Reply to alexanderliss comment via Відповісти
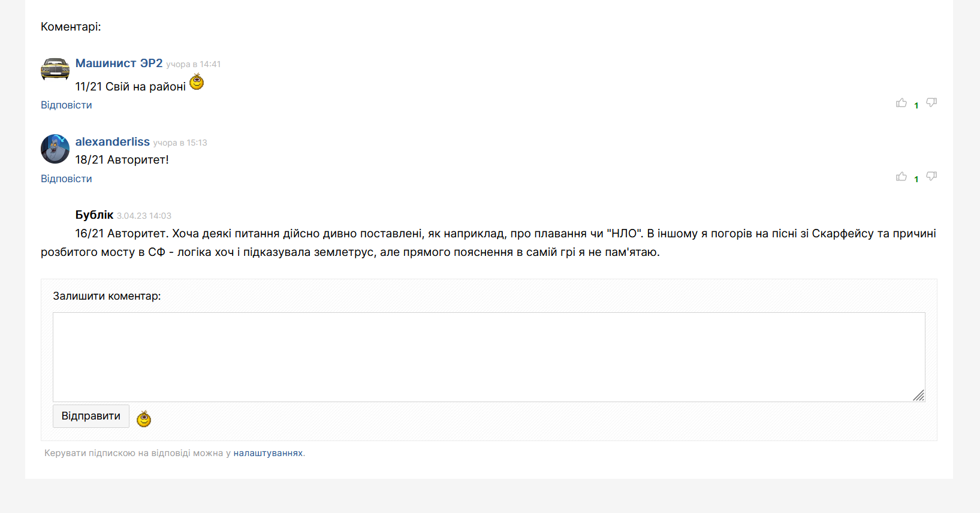The width and height of the screenshot is (980, 513). click(x=67, y=179)
